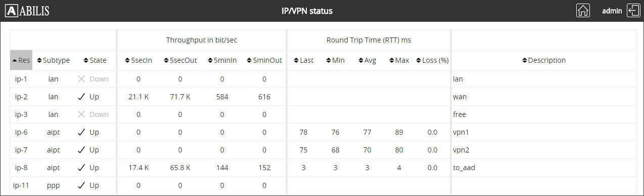Select the ip-2 wan row
The height and width of the screenshot is (196, 644).
tap(323, 97)
